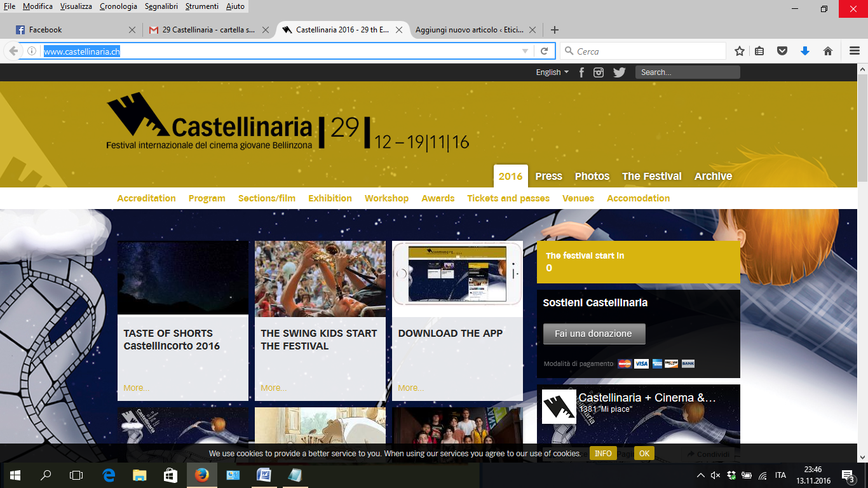Image resolution: width=868 pixels, height=488 pixels.
Task: Click the Firefox back arrow button
Action: 13,51
